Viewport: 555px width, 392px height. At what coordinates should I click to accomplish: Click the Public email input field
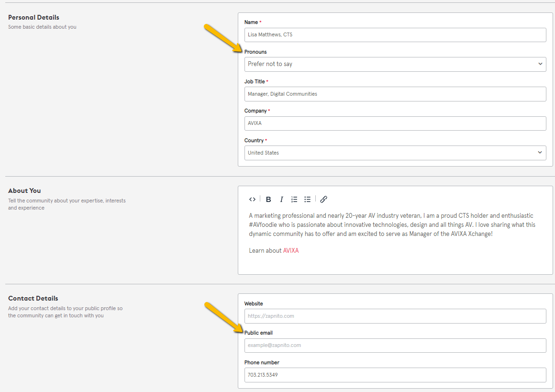pyautogui.click(x=395, y=345)
